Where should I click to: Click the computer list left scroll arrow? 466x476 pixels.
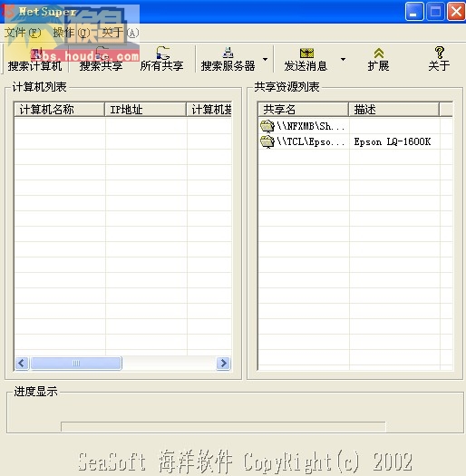tap(22, 363)
